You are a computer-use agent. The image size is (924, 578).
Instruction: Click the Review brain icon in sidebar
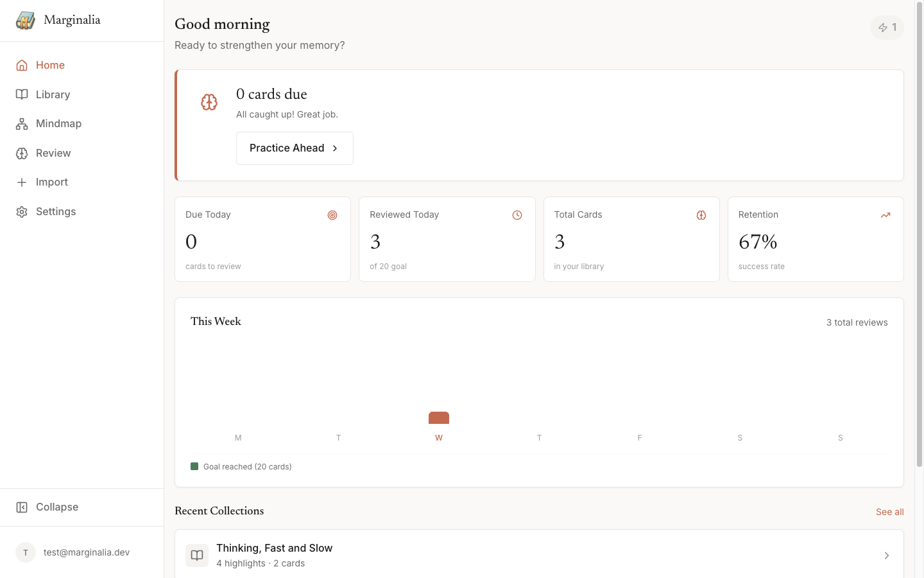[x=22, y=153]
